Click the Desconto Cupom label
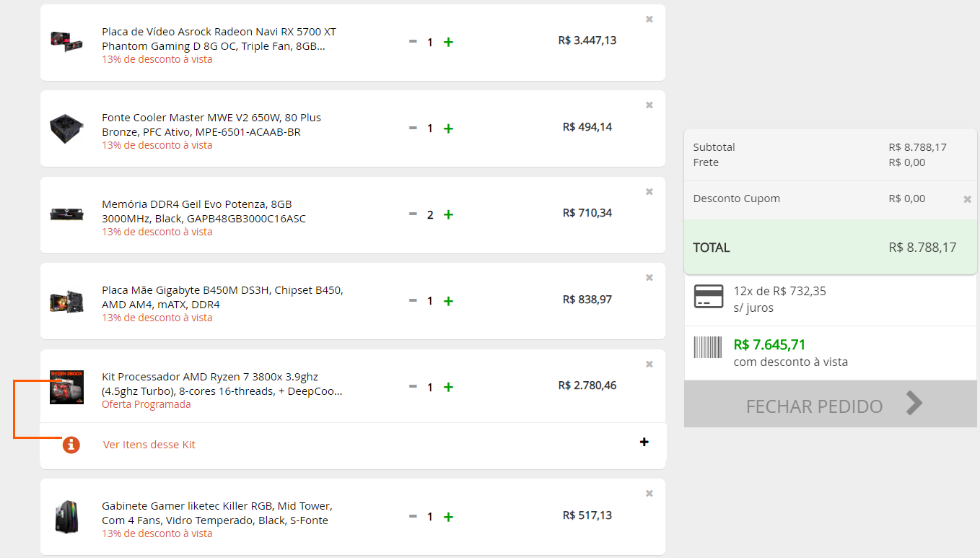980x558 pixels. (737, 199)
